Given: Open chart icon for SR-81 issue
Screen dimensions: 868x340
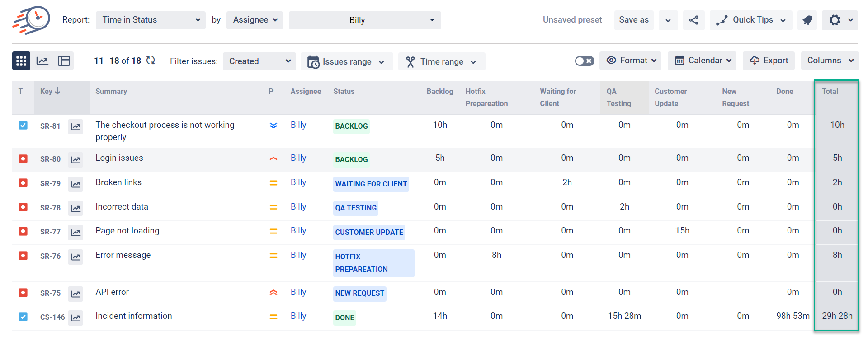Looking at the screenshot, I should click(75, 126).
